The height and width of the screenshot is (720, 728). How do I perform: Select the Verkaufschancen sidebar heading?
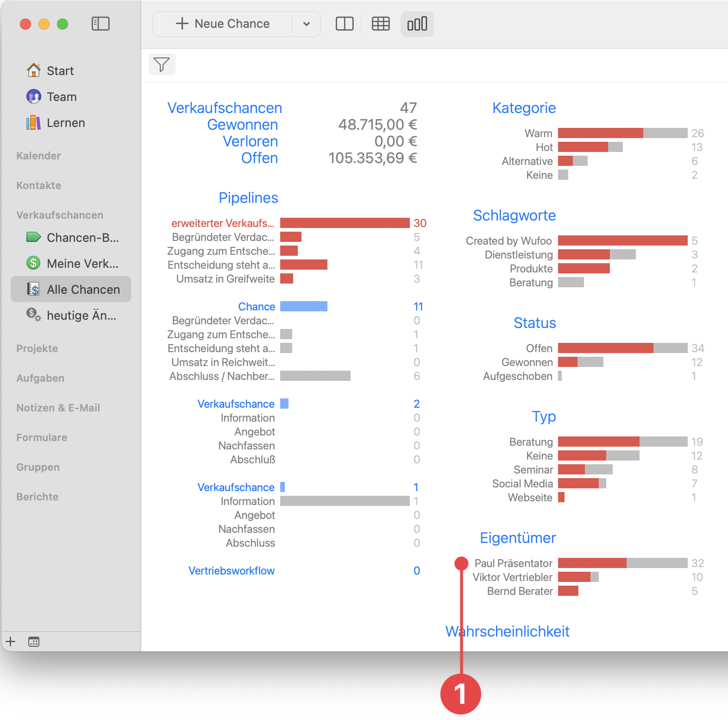(x=60, y=215)
